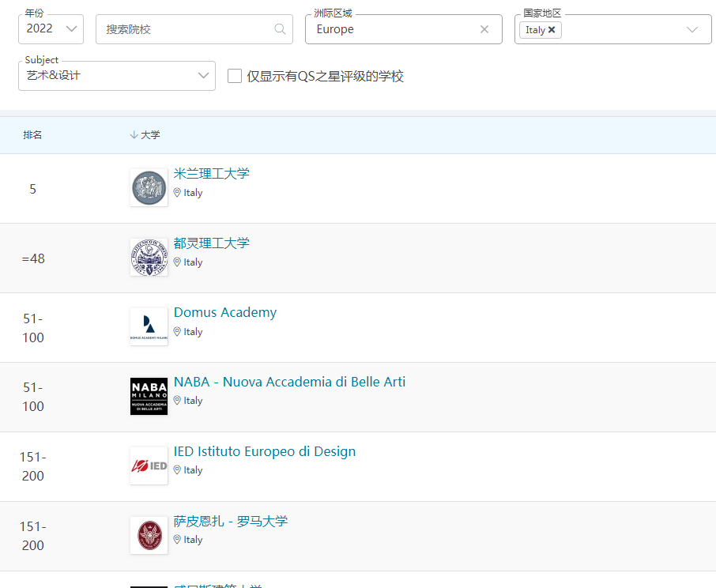Click the IED logo icon
Viewport: 716px width, 588px height.
coord(149,465)
